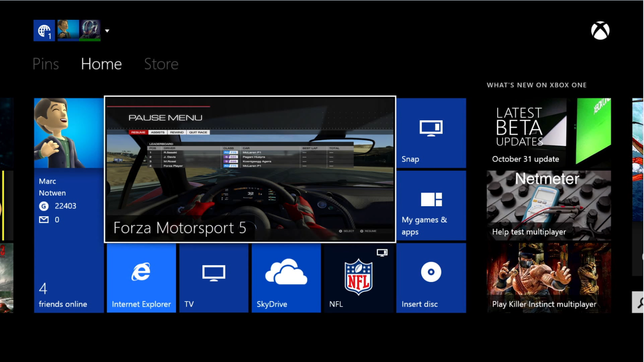
Task: Expand the profile dropdown arrow
Action: tap(107, 31)
